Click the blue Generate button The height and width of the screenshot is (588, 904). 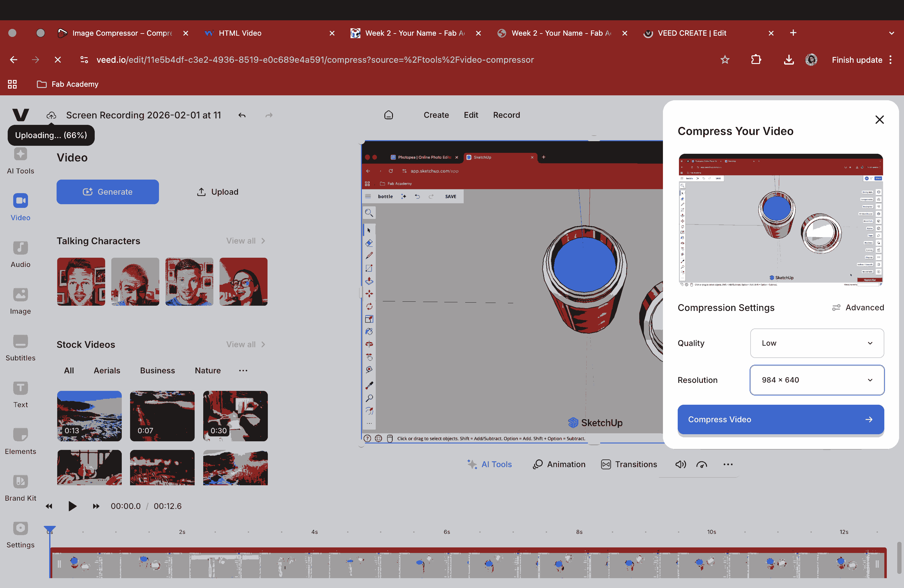pos(108,192)
